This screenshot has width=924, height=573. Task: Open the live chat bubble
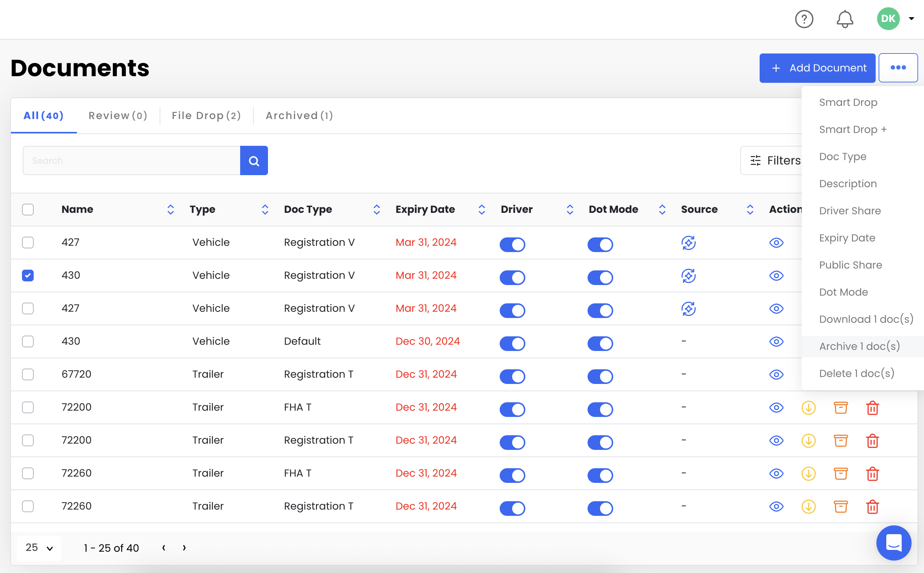893,543
